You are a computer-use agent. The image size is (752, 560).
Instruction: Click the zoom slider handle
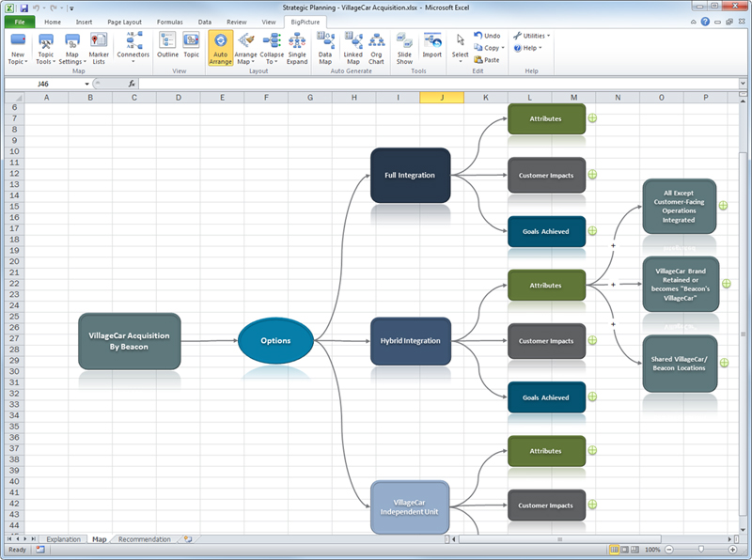[x=701, y=550]
